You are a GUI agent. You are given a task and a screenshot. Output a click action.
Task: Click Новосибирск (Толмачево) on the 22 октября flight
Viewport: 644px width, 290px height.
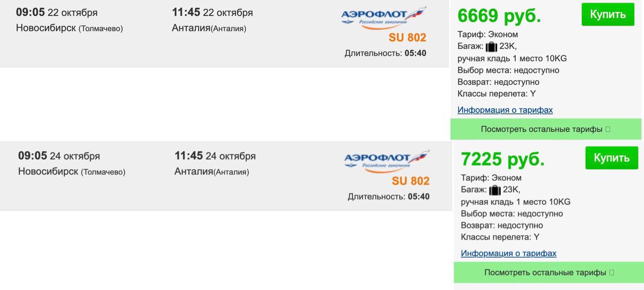[69, 29]
